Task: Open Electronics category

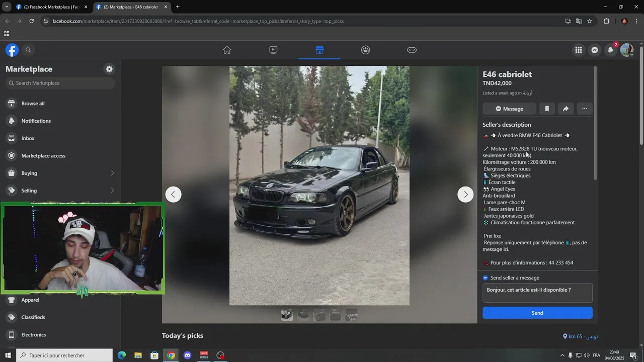Action: tap(60, 335)
